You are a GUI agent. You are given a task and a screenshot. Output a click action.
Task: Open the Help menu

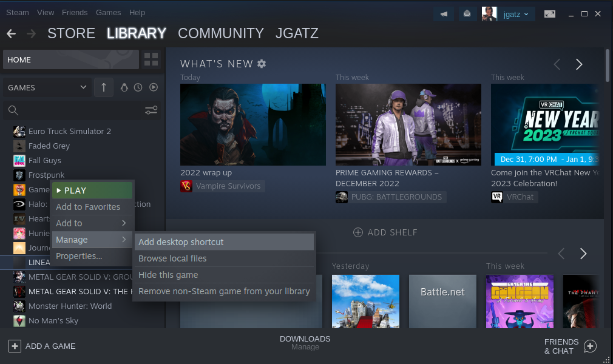137,13
